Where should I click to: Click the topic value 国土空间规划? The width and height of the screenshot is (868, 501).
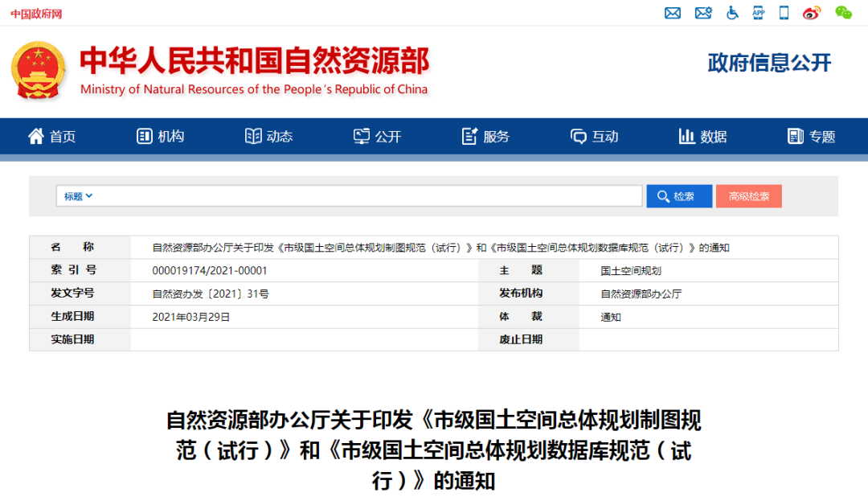631,271
